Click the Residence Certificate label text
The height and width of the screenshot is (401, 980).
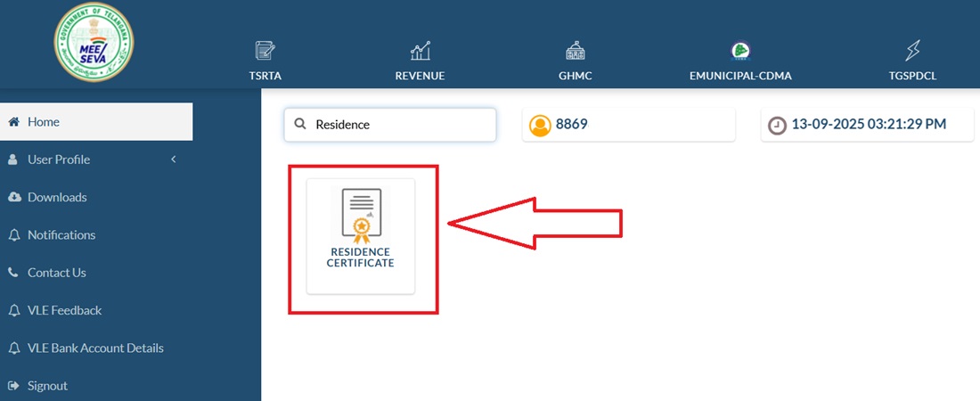coord(361,258)
